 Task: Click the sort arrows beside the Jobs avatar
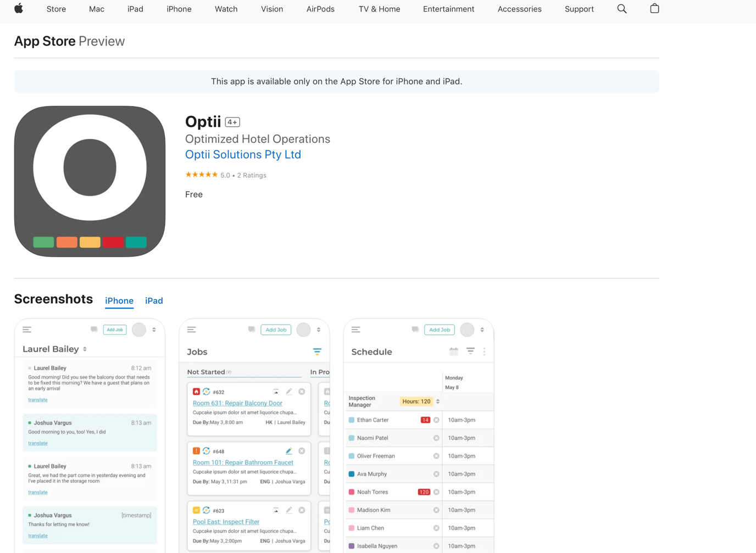point(318,329)
